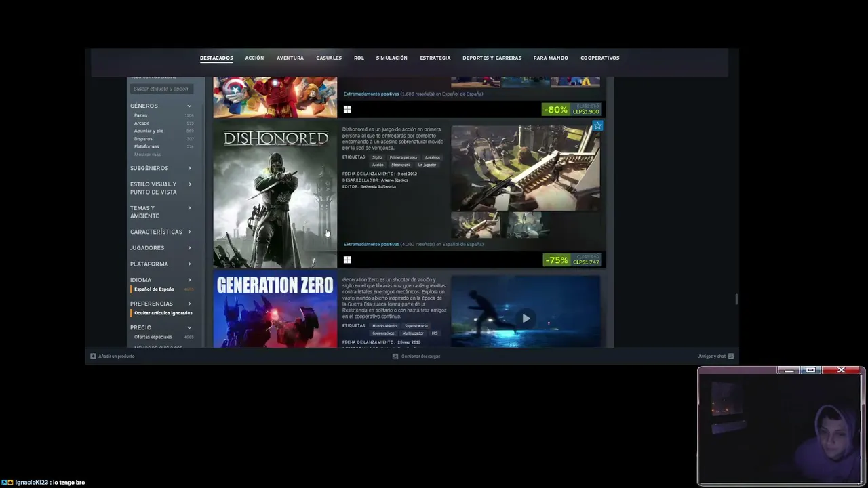Open the CASUALES tab
This screenshot has width=868, height=488.
pos(329,58)
